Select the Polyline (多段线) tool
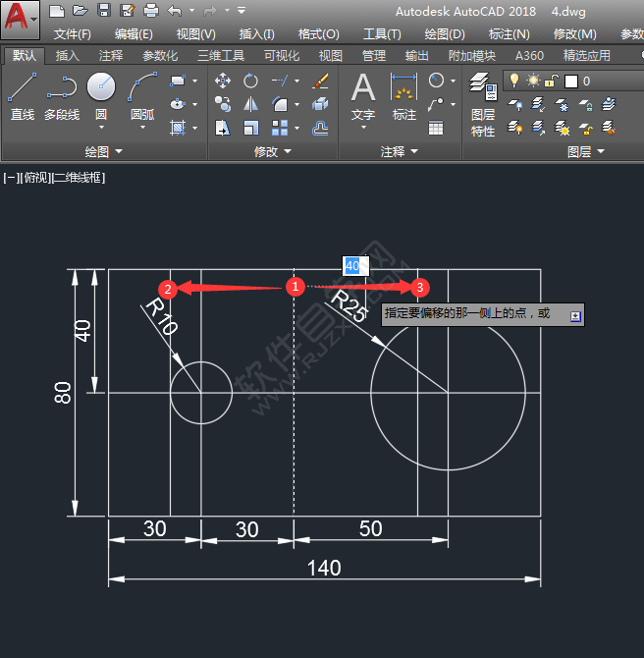This screenshot has width=644, height=658. pos(62,96)
